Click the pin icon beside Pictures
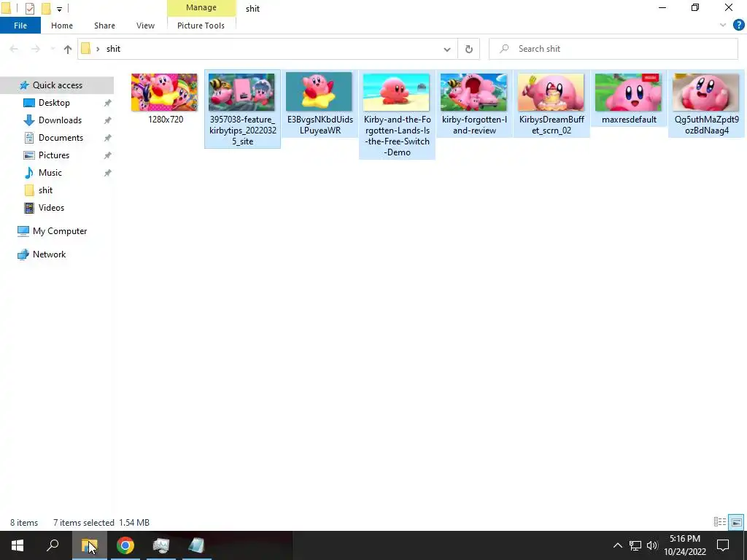The image size is (747, 560). pos(108,155)
